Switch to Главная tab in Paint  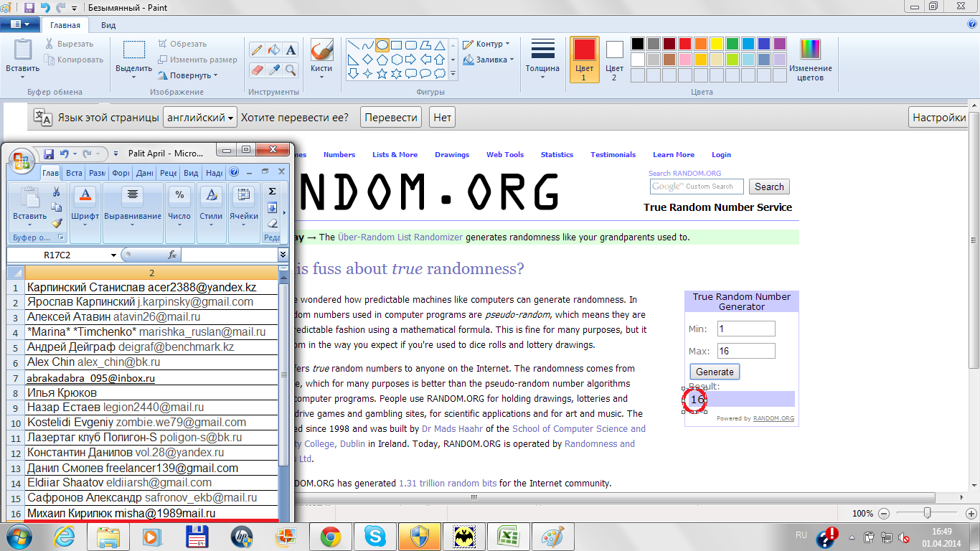pyautogui.click(x=65, y=25)
